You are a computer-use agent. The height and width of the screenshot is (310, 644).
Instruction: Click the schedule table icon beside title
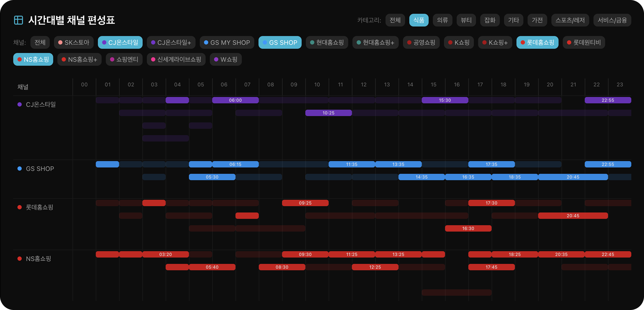[x=18, y=20]
